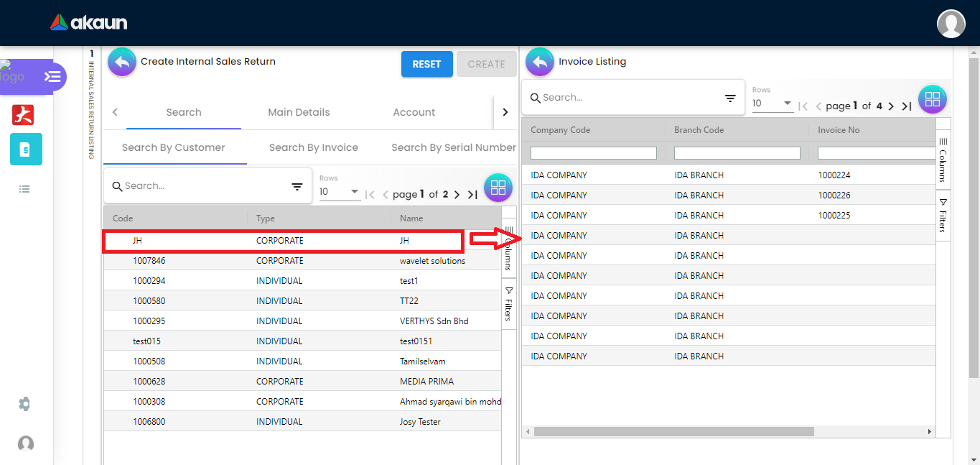Open settings gear in left sidebar
Viewport: 980px width, 465px height.
[x=24, y=404]
